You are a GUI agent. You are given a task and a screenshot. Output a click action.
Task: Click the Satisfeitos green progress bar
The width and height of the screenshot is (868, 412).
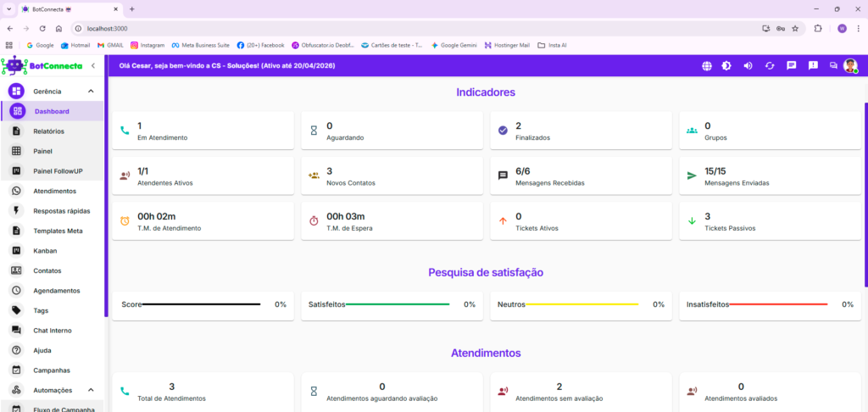398,304
